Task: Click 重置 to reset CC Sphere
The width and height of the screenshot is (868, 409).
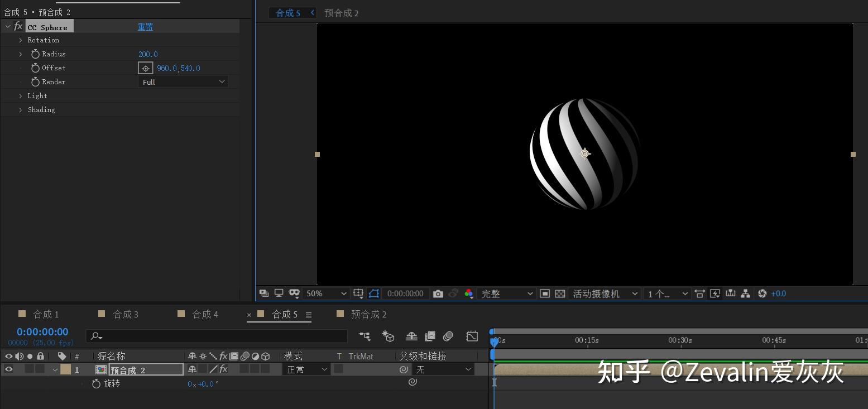Action: pos(145,26)
